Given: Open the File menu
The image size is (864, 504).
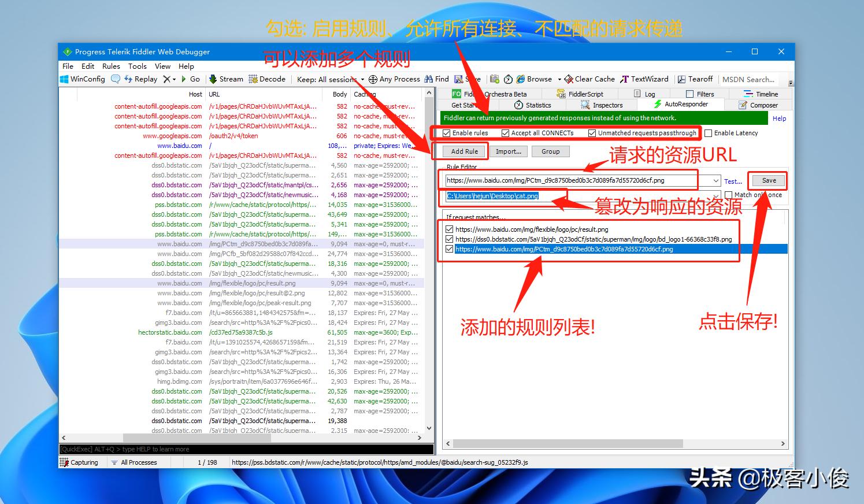Looking at the screenshot, I should (x=68, y=66).
